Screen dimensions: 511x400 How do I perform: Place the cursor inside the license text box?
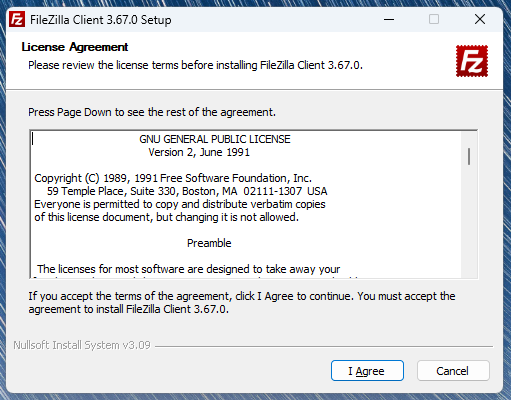[246, 204]
